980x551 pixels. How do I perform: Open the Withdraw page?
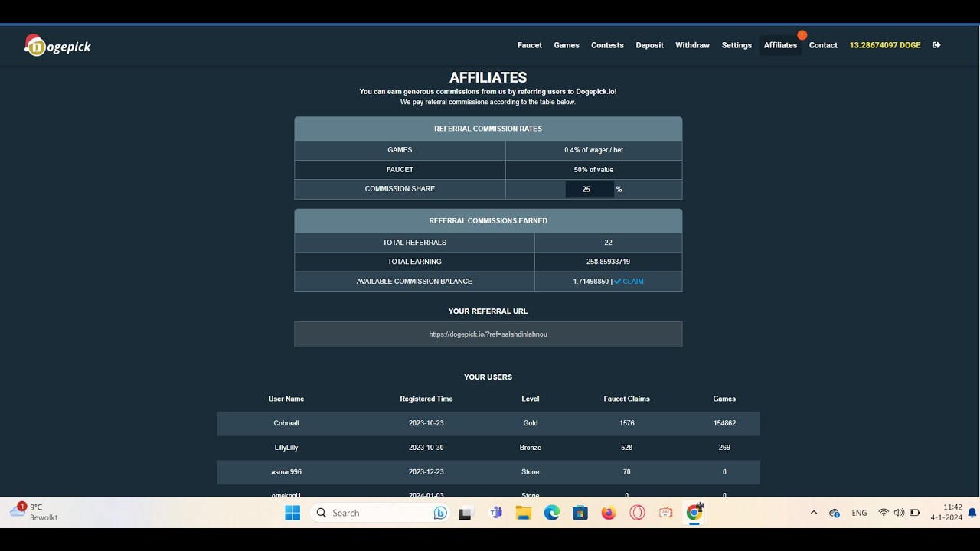tap(692, 45)
